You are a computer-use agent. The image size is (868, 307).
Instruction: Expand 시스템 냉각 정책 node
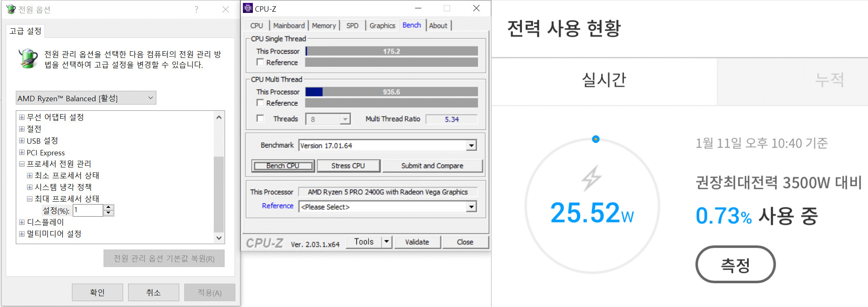[x=30, y=187]
